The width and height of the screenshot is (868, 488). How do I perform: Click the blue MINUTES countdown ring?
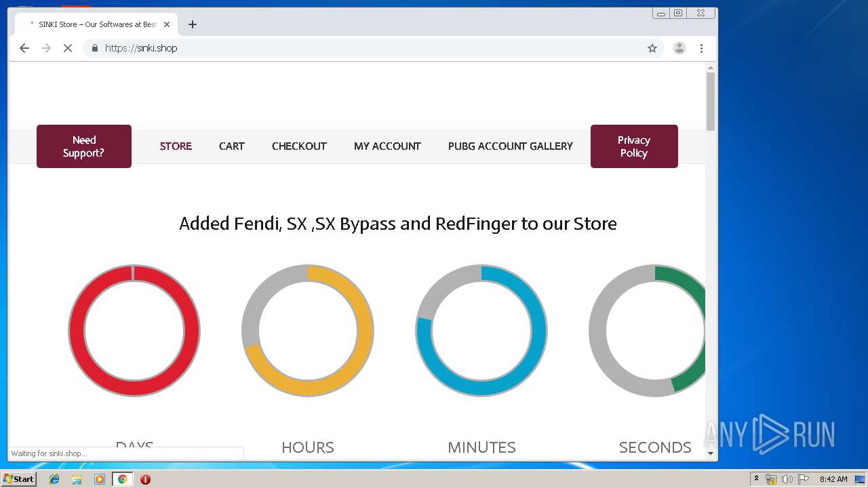(x=481, y=330)
